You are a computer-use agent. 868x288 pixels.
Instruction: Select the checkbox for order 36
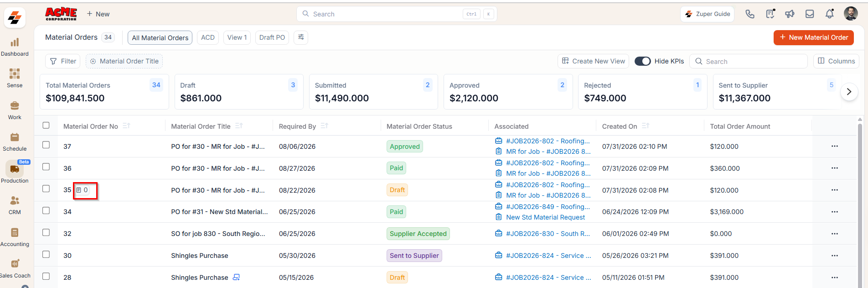pos(46,167)
